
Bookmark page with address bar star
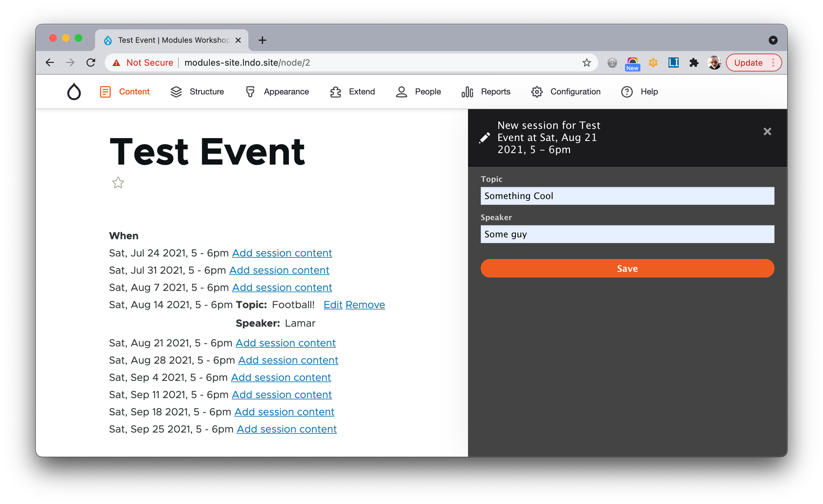click(x=586, y=63)
